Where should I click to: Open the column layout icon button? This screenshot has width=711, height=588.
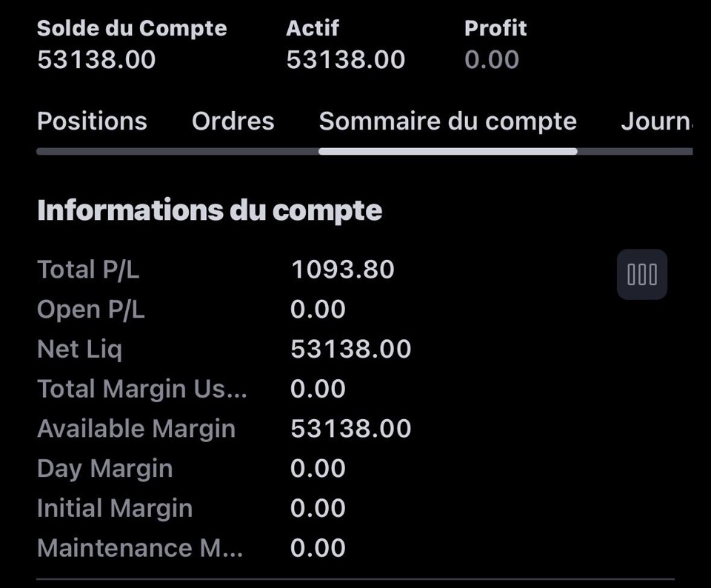click(641, 274)
